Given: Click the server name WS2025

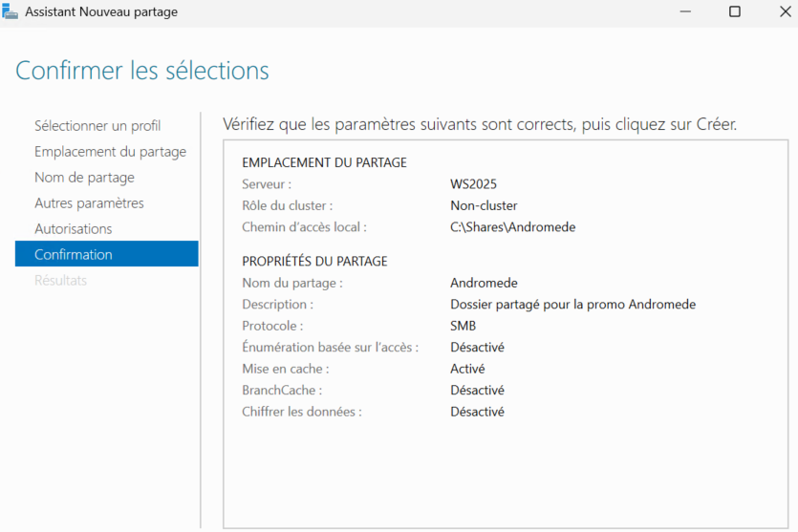Looking at the screenshot, I should click(473, 183).
